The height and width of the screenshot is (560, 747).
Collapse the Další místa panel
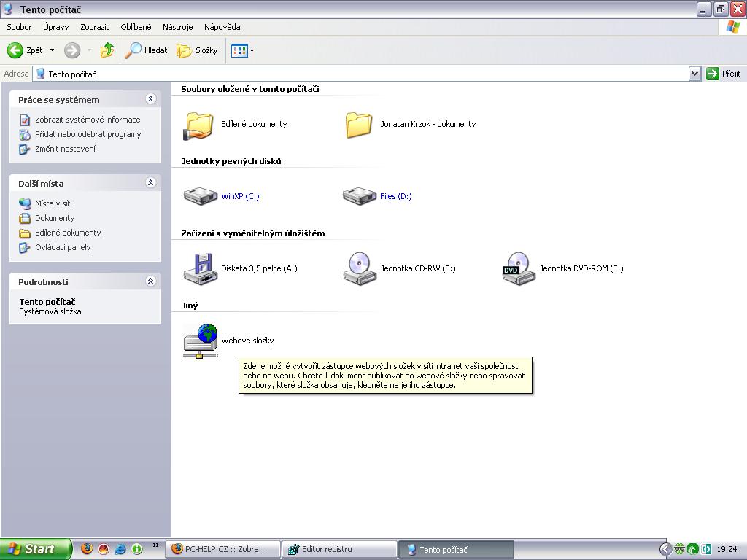(x=151, y=183)
